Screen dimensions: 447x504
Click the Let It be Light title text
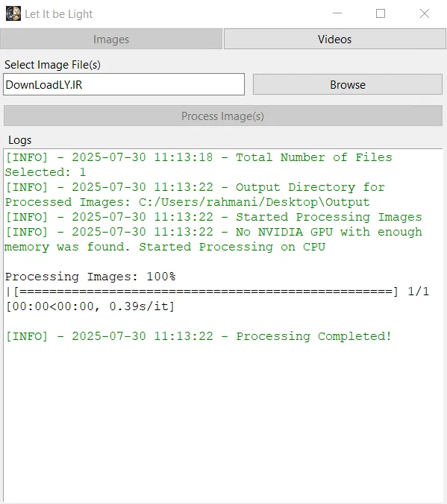pos(58,14)
